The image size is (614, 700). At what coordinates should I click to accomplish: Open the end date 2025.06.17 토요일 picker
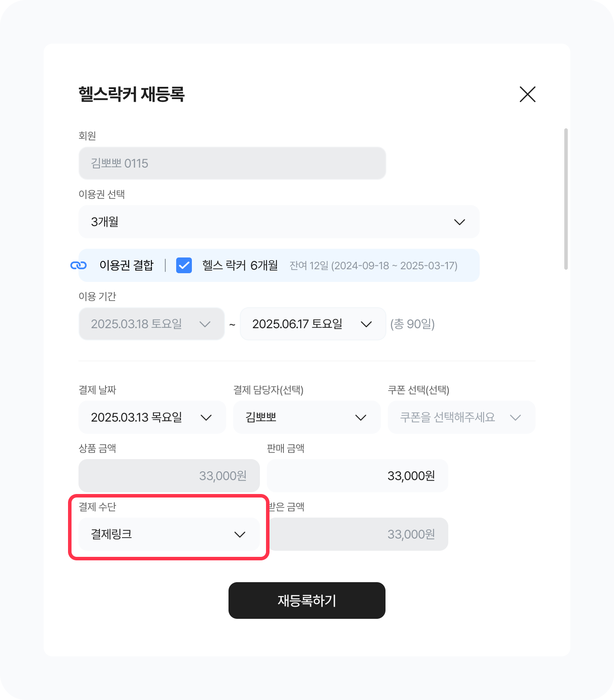coord(305,324)
